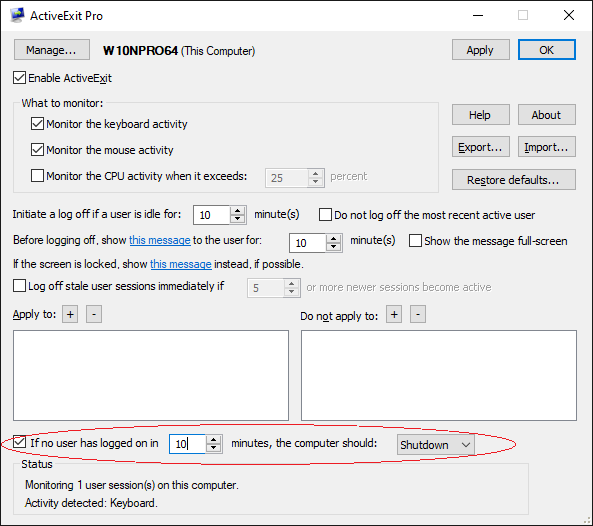Click 'Activity detected: Keyboard.' status text

click(x=91, y=503)
